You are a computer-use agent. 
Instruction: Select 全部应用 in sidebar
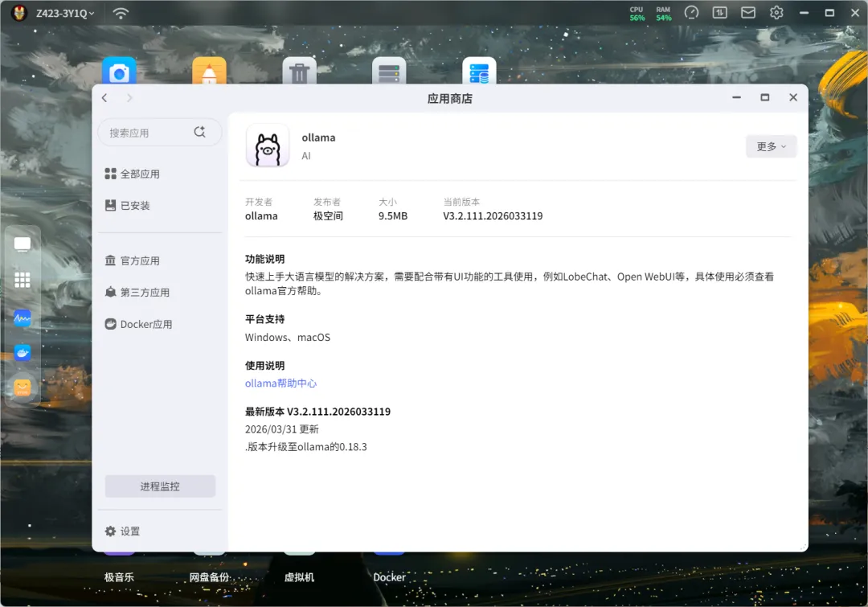[133, 174]
